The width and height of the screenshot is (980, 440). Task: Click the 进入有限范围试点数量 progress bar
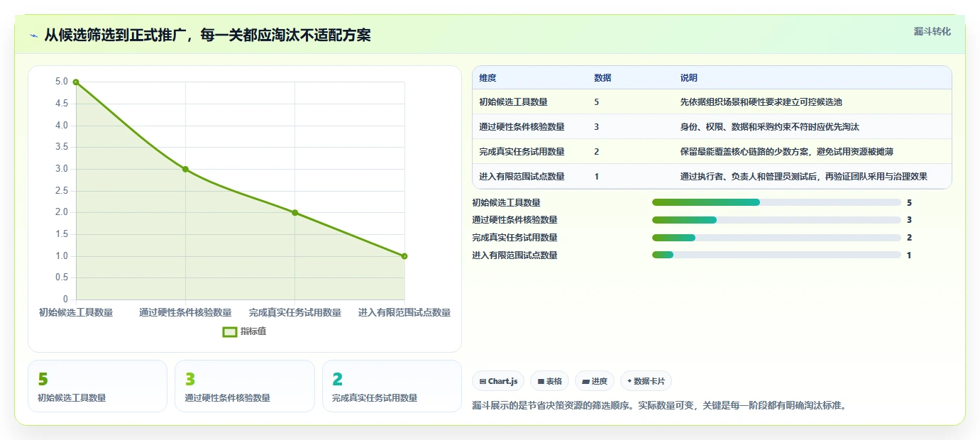(x=776, y=255)
